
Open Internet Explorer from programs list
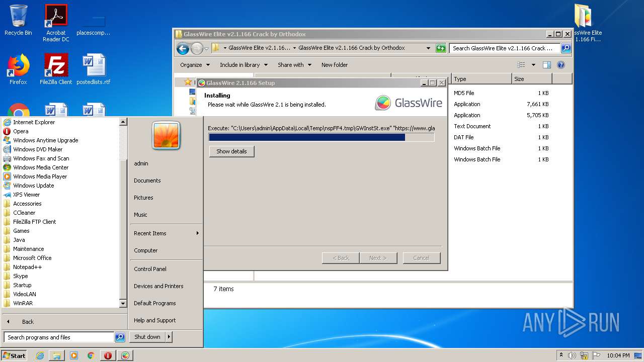coord(34,122)
